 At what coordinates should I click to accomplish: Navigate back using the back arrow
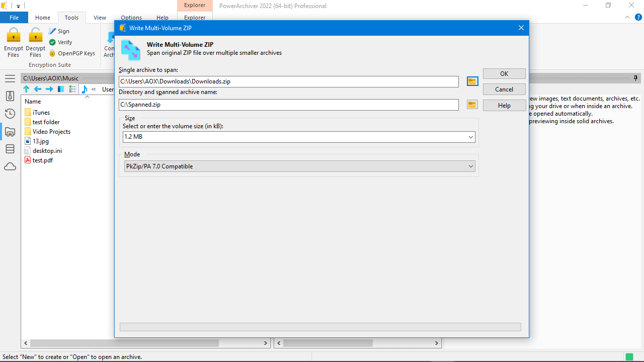point(38,89)
